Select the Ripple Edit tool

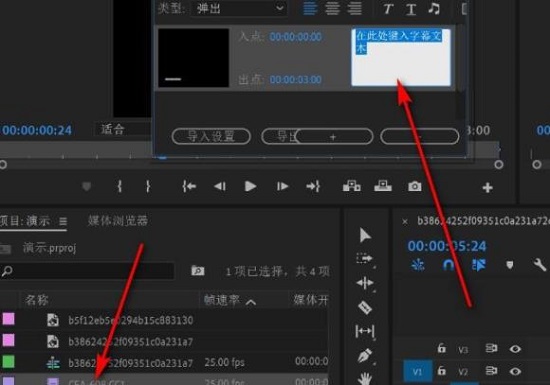click(365, 283)
